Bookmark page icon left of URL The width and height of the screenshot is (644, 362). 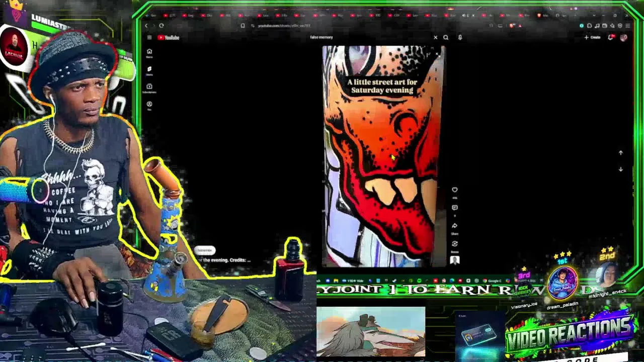click(x=243, y=26)
